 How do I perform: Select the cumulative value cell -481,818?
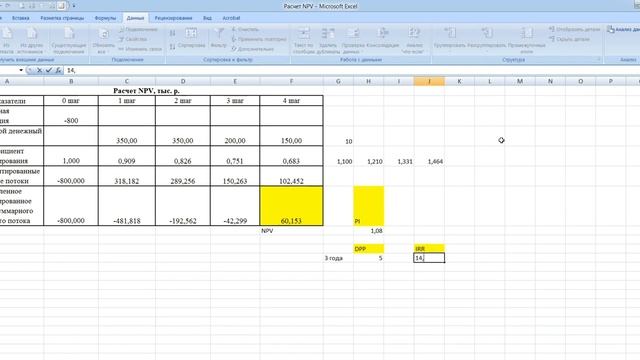[127, 206]
